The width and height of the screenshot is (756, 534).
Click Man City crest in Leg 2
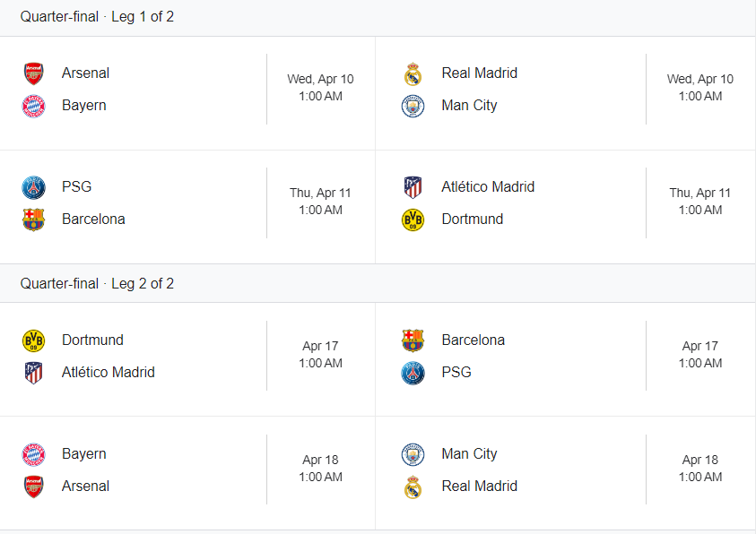click(x=413, y=454)
